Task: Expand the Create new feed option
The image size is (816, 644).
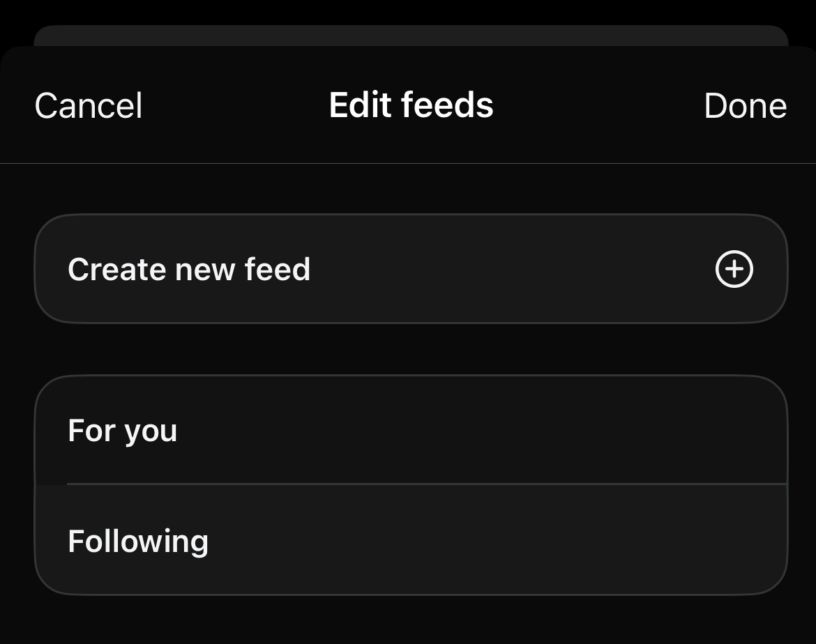Action: [x=411, y=269]
